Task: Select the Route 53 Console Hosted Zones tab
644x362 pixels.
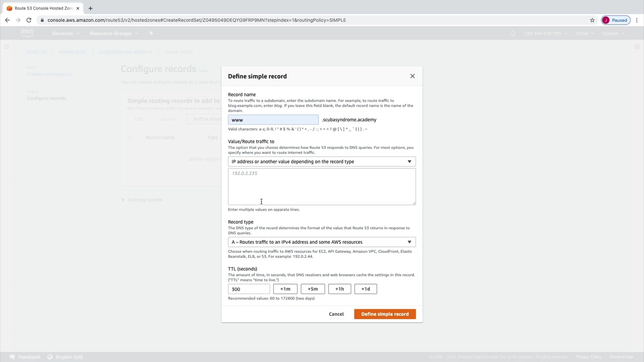Action: click(x=43, y=8)
